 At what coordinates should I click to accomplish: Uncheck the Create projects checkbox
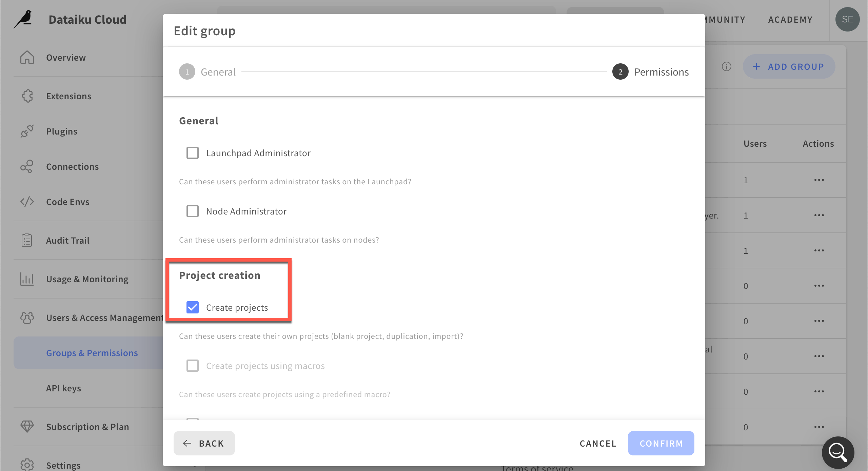click(x=193, y=307)
